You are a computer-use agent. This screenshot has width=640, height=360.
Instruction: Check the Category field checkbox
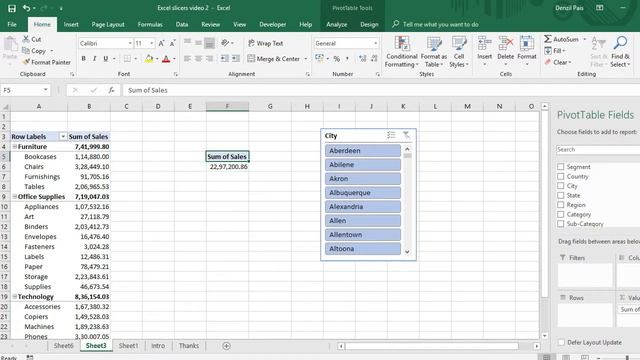[x=560, y=214]
